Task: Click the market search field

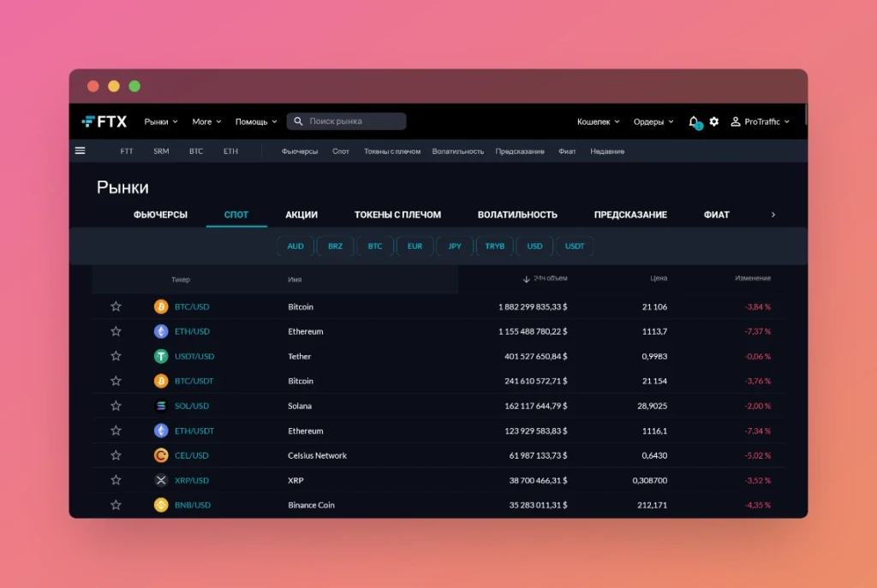Action: (346, 122)
